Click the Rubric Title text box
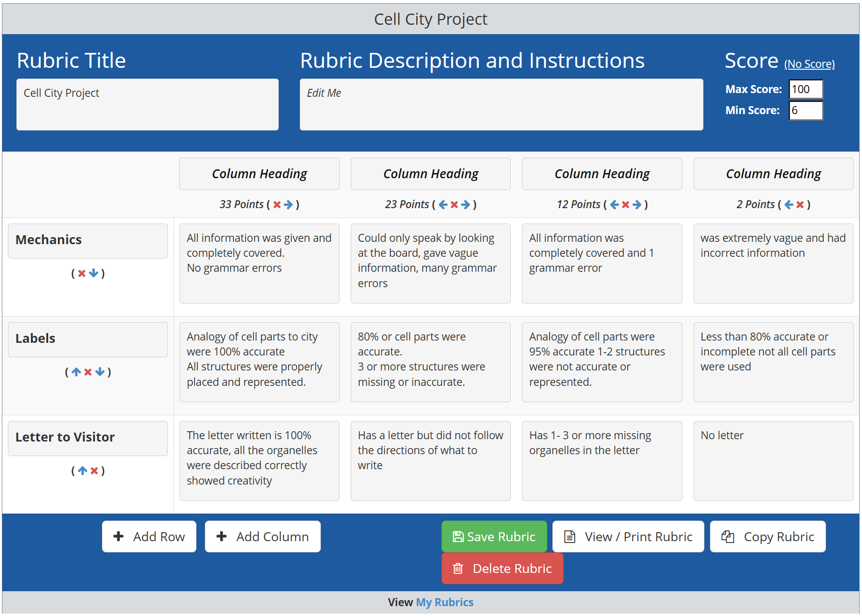This screenshot has width=862, height=616. (x=147, y=104)
